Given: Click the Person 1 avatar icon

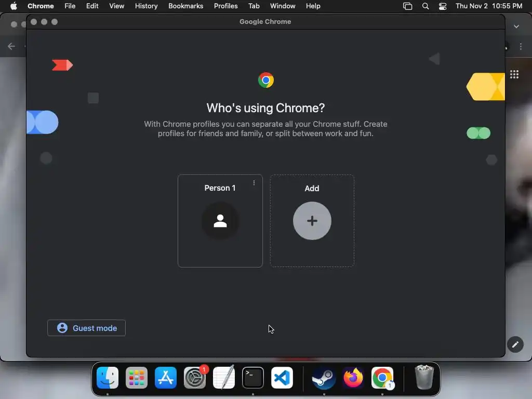Looking at the screenshot, I should 220,221.
